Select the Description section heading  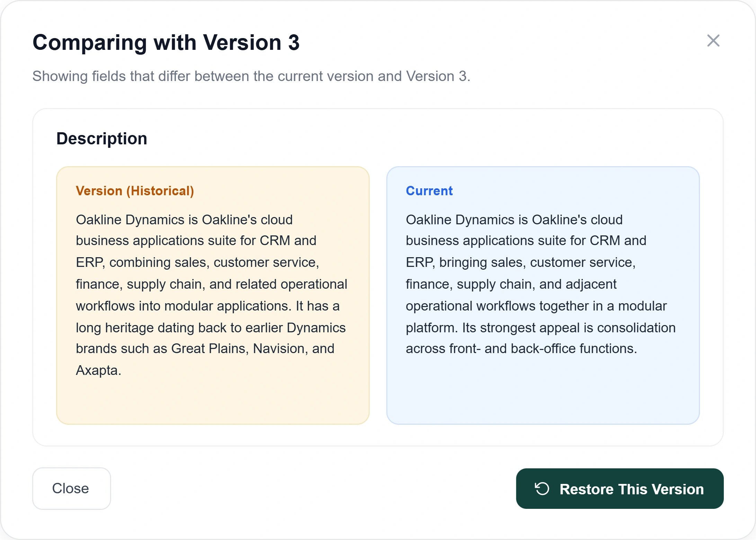102,138
